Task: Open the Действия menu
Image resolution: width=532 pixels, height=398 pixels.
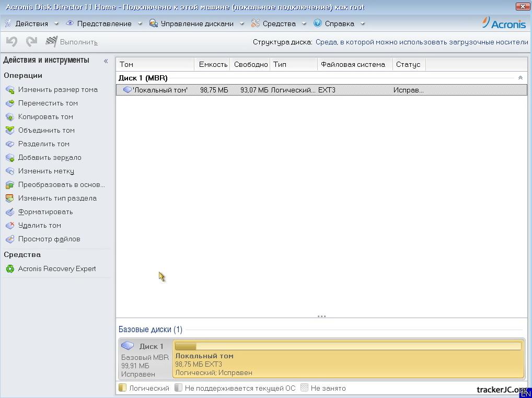Action: pyautogui.click(x=31, y=24)
